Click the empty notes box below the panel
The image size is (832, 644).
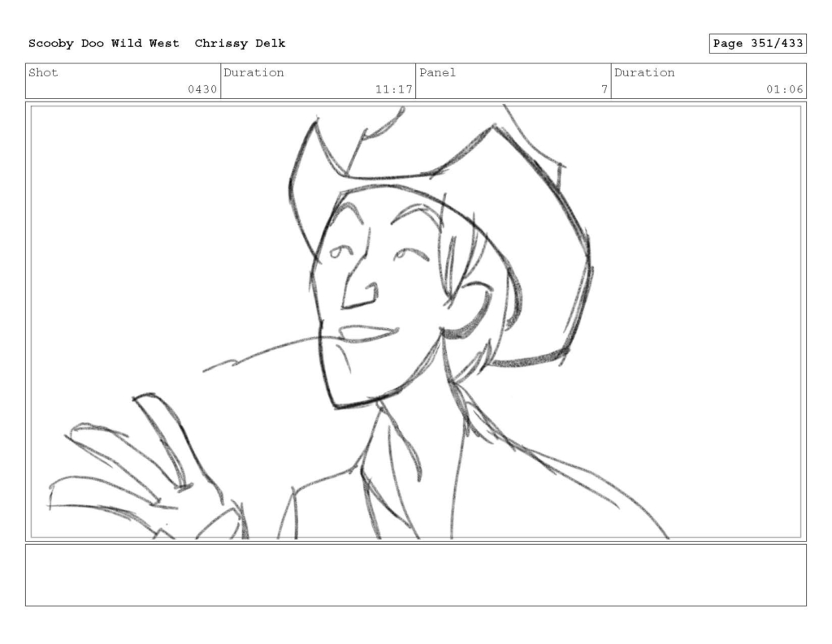[x=416, y=575]
